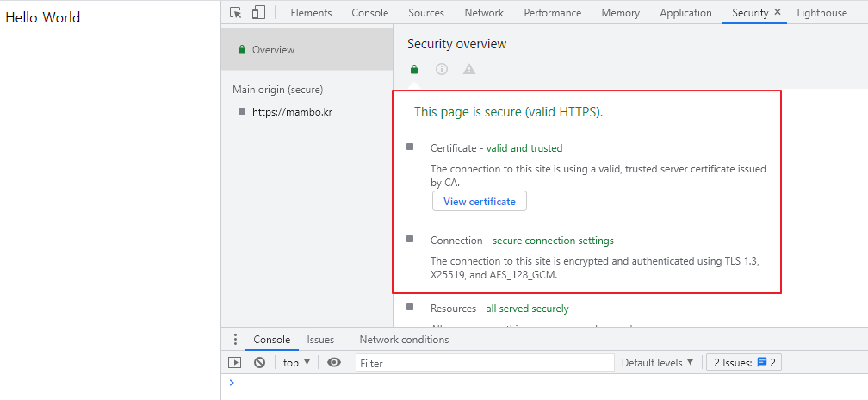The height and width of the screenshot is (400, 868).
Task: Click the View certificate button
Action: pyautogui.click(x=479, y=202)
